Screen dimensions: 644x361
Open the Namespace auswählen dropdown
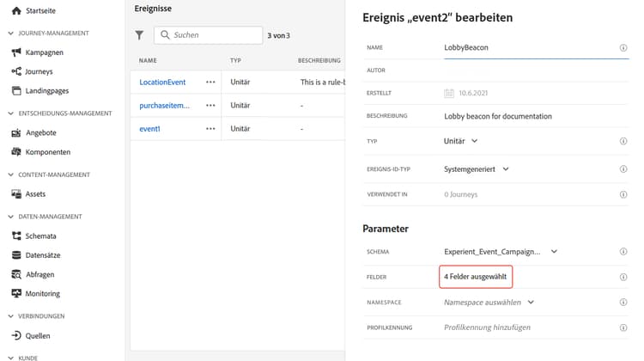click(489, 303)
